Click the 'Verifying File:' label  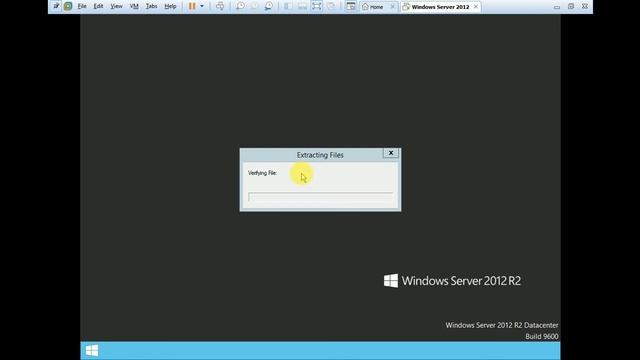(262, 173)
